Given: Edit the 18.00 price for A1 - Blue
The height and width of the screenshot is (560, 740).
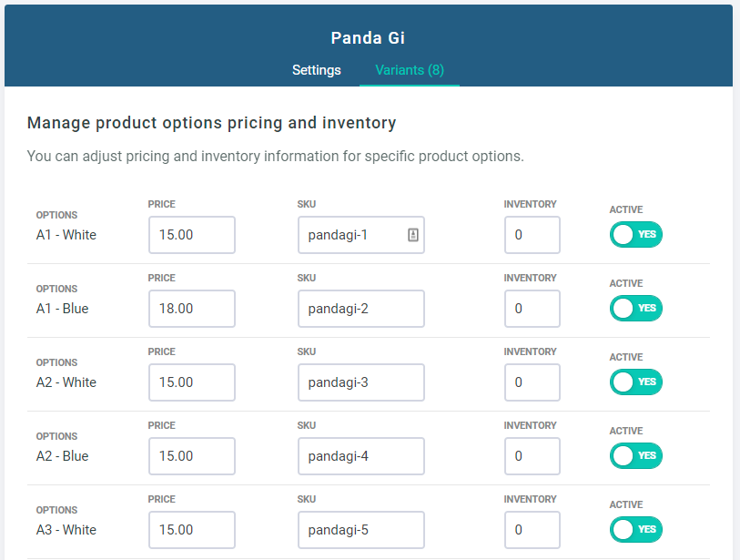Looking at the screenshot, I should (192, 309).
